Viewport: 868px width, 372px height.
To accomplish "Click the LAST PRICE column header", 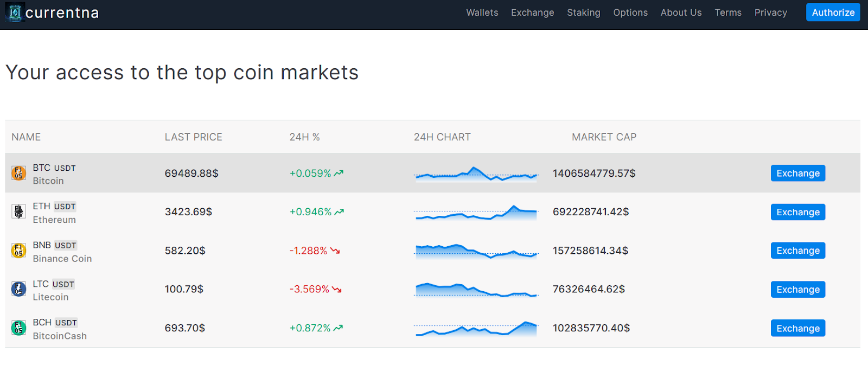I will (194, 137).
